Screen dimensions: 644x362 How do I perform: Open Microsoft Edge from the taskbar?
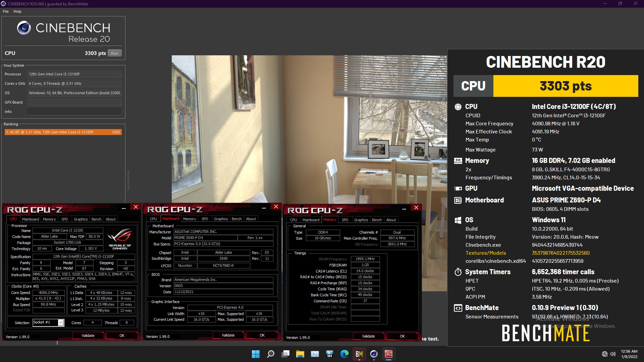point(344,354)
